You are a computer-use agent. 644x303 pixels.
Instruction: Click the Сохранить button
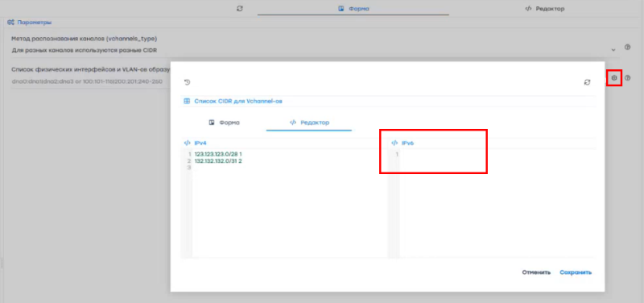576,272
